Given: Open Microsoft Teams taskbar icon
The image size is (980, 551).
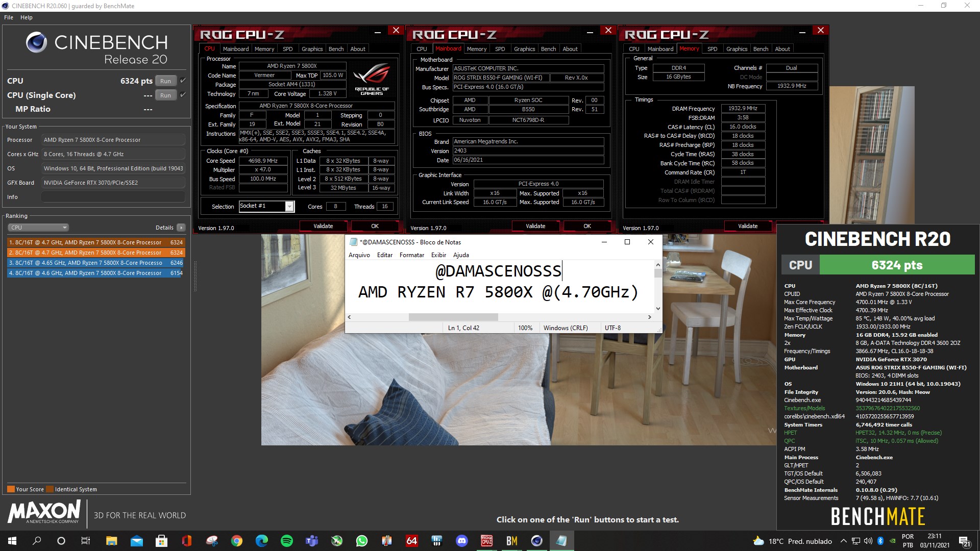Looking at the screenshot, I should point(311,541).
